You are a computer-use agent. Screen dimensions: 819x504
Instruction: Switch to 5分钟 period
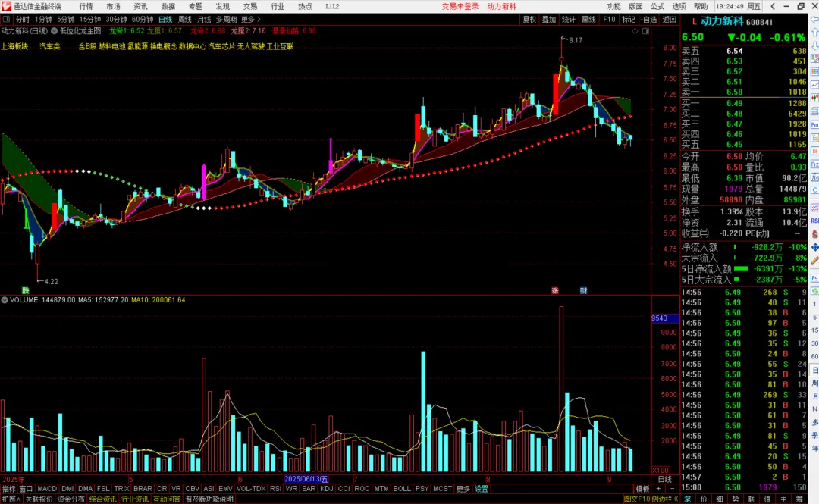pos(66,19)
